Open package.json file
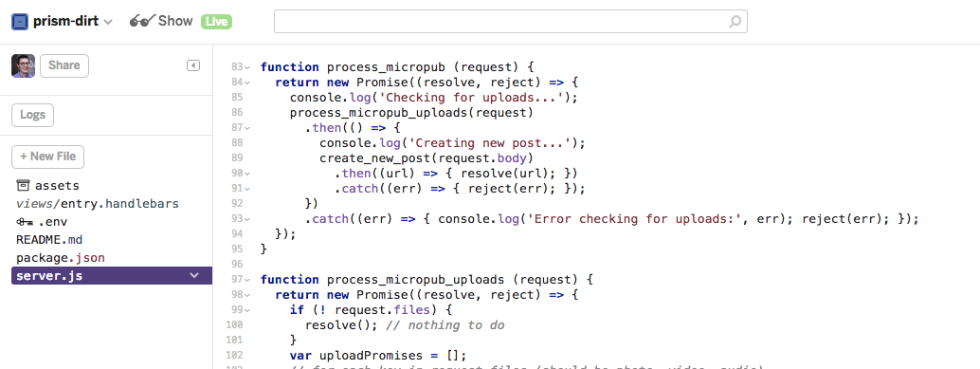Screen dimensions: 980x369 tap(61, 258)
